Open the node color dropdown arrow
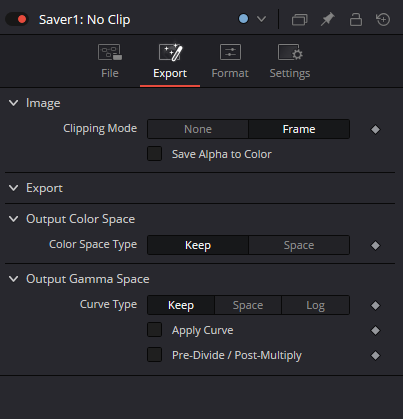The width and height of the screenshot is (403, 419). click(262, 19)
